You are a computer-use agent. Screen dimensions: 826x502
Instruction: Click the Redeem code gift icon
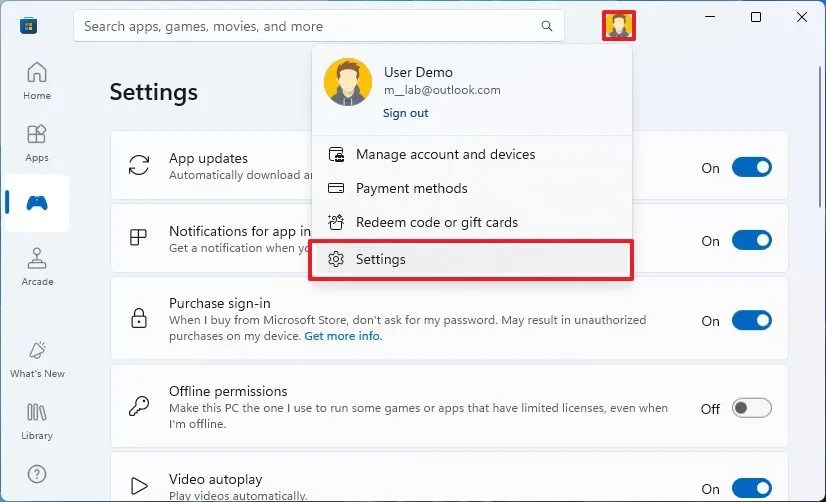(336, 222)
